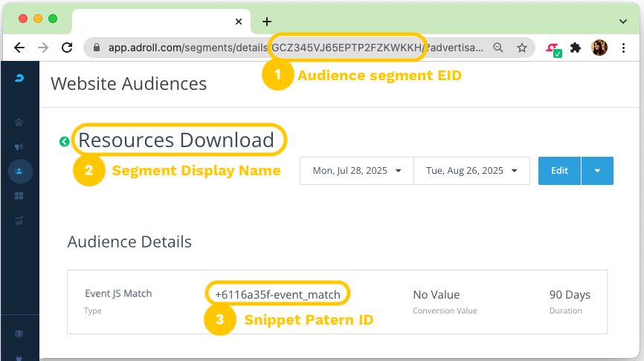Click the AdRoll logo in sidebar
This screenshot has height=361, width=644.
pos(19,78)
